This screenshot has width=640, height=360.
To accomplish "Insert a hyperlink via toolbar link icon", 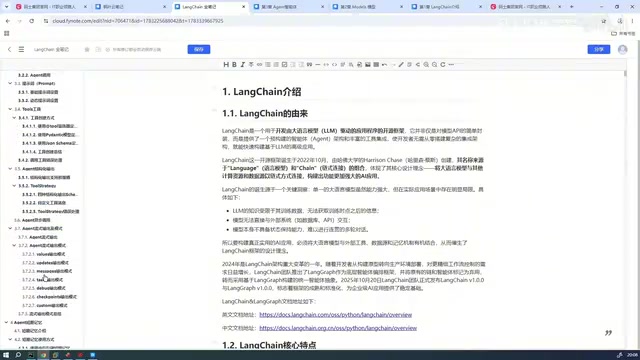I will point(259,64).
